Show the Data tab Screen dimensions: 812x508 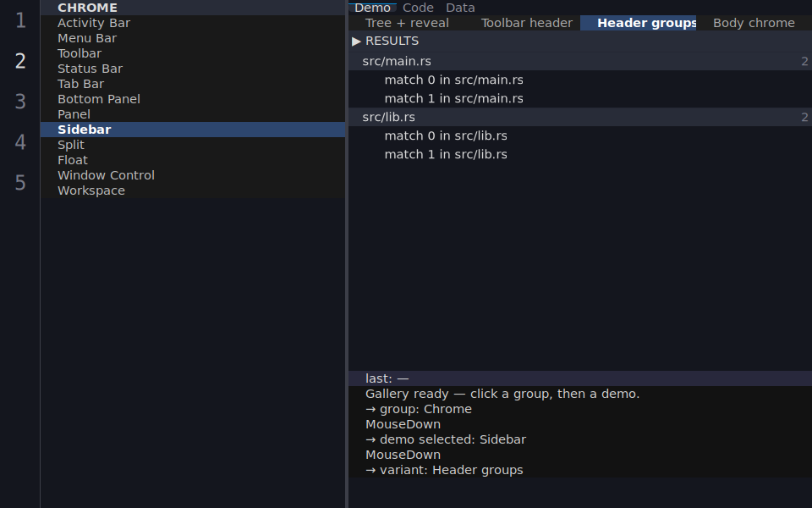(x=460, y=8)
